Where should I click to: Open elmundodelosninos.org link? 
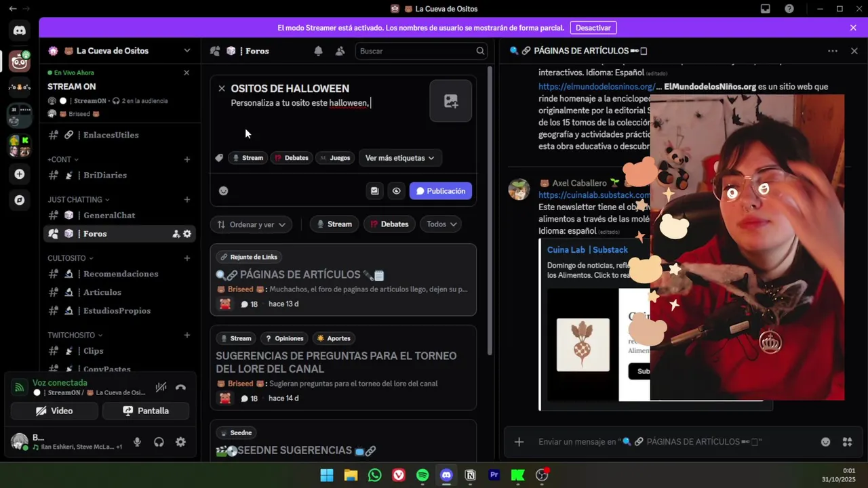[597, 87]
